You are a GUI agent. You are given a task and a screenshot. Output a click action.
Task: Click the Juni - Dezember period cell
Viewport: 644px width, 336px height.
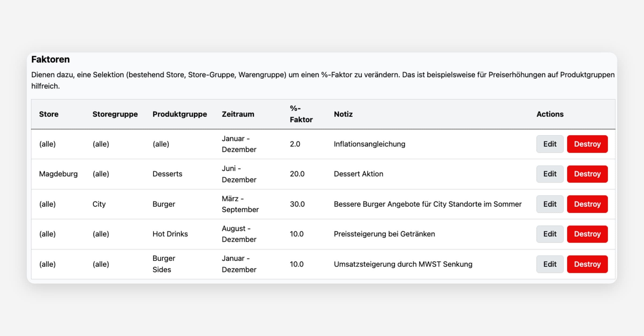coord(239,174)
